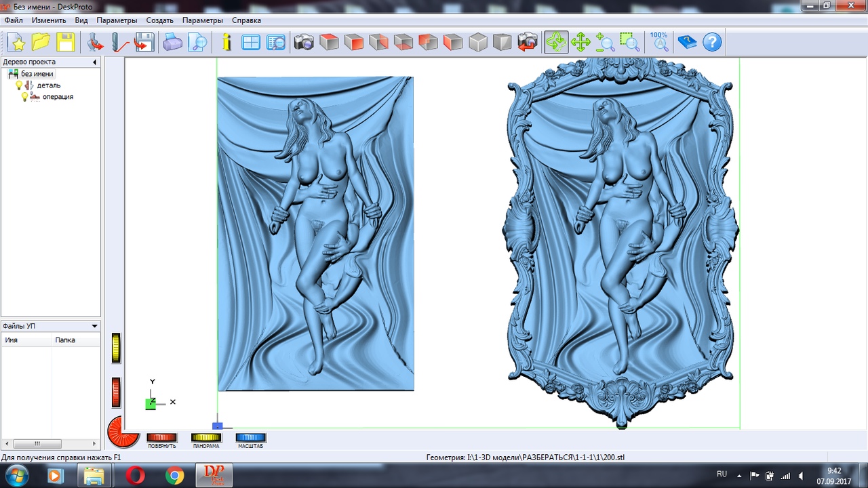Select the green pan arrows tool
Viewport: 868px width, 488px height.
[x=580, y=43]
